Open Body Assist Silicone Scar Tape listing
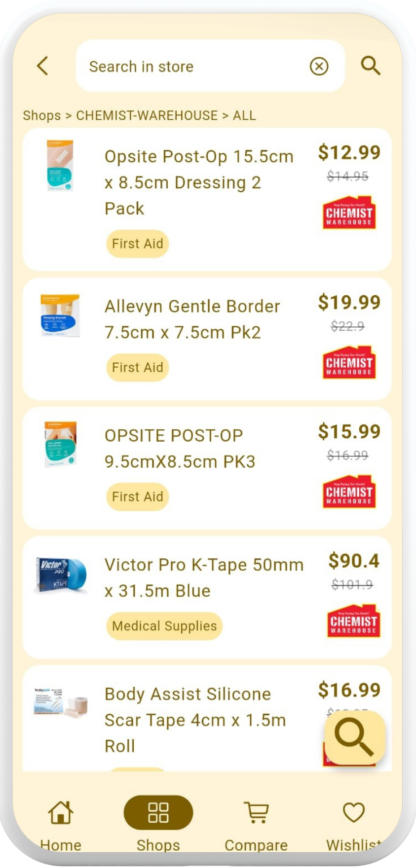Image resolution: width=416 pixels, height=868 pixels. coord(195,720)
